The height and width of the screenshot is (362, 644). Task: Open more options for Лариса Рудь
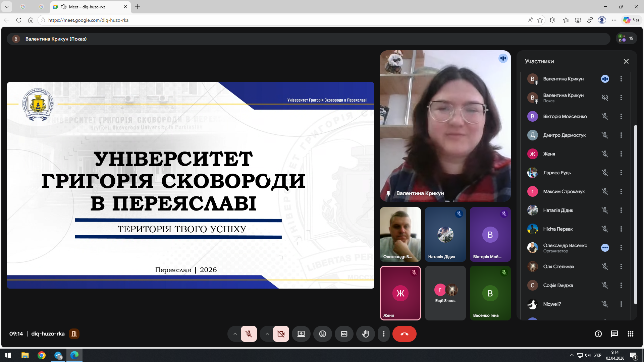(x=621, y=173)
